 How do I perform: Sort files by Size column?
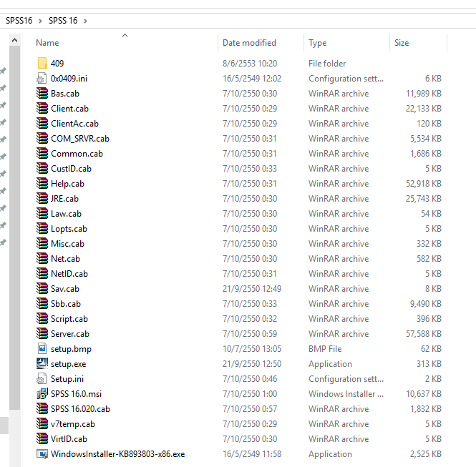[x=402, y=43]
